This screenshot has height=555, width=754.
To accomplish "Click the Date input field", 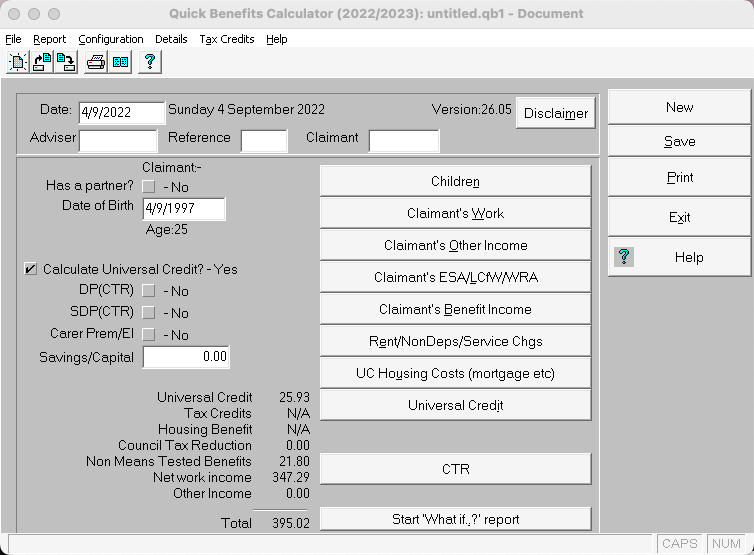I will click(x=122, y=113).
